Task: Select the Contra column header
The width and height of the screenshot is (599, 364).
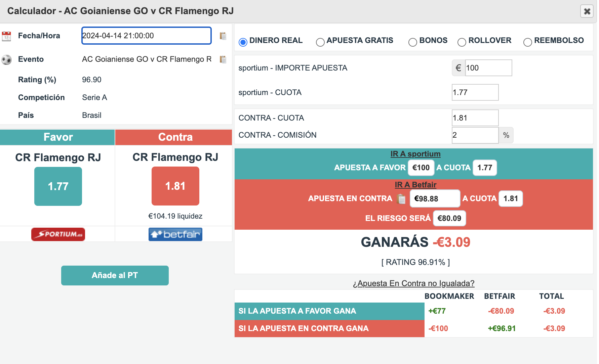Action: [174, 137]
